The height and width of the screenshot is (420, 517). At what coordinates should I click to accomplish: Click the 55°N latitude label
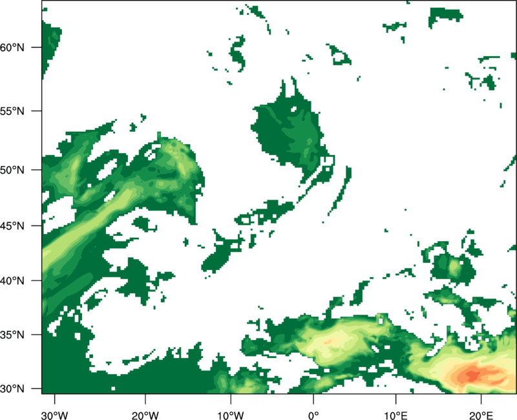12,111
